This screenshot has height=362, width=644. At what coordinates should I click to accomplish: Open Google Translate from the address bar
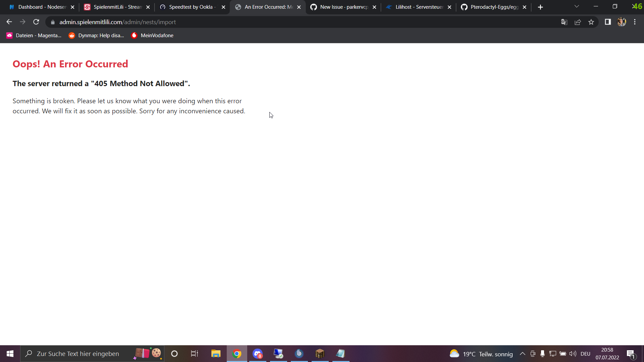(564, 22)
